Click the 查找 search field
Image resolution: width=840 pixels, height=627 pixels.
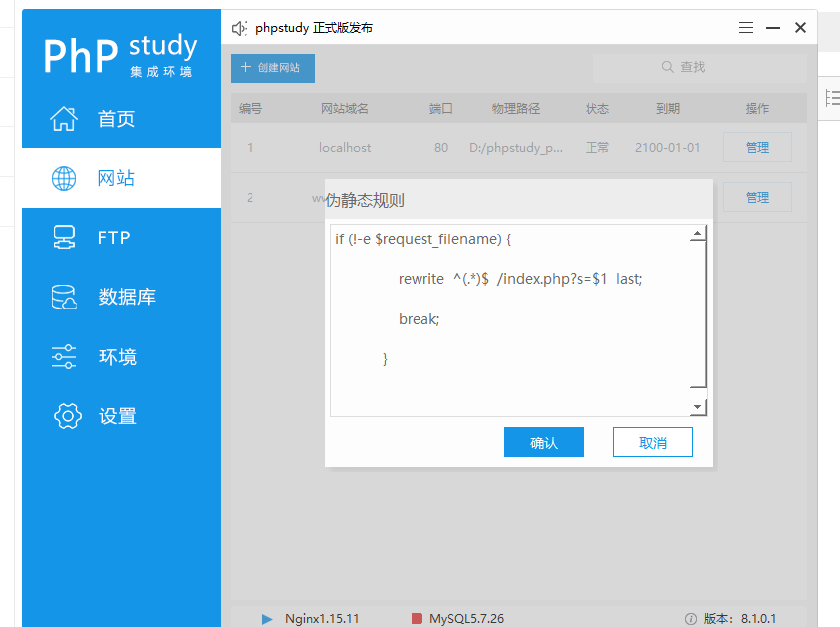(x=700, y=67)
